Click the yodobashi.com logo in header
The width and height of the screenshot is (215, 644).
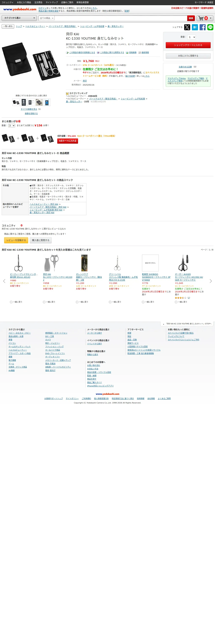point(20,10)
